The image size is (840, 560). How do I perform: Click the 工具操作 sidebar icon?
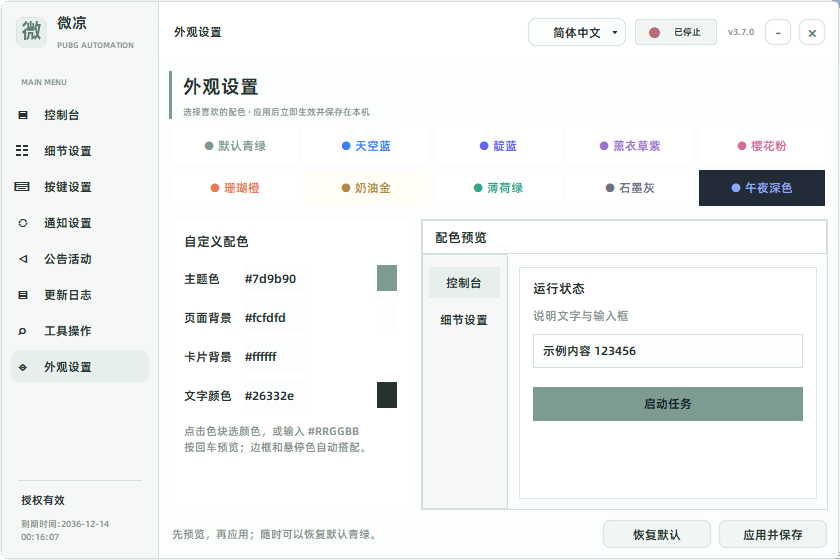[x=22, y=331]
